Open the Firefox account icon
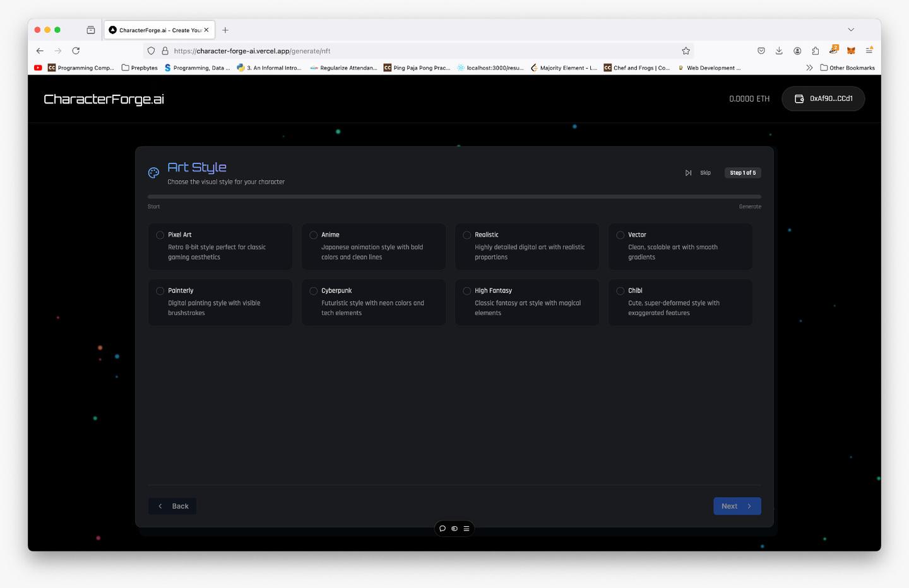Image resolution: width=909 pixels, height=588 pixels. (x=797, y=51)
